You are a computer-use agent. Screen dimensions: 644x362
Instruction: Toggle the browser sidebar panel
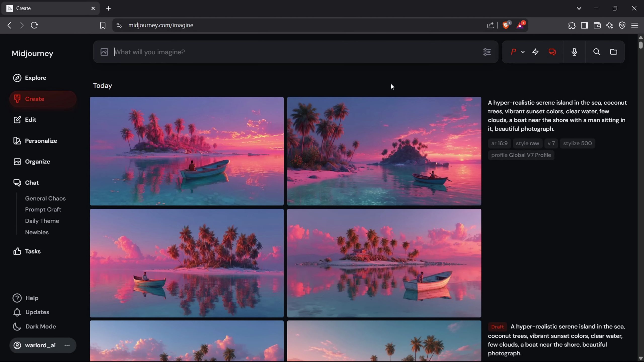[584, 25]
